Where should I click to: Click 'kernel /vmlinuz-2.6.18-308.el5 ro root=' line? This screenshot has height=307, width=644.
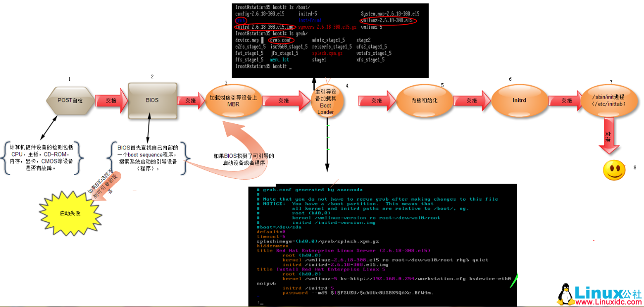[386, 260]
